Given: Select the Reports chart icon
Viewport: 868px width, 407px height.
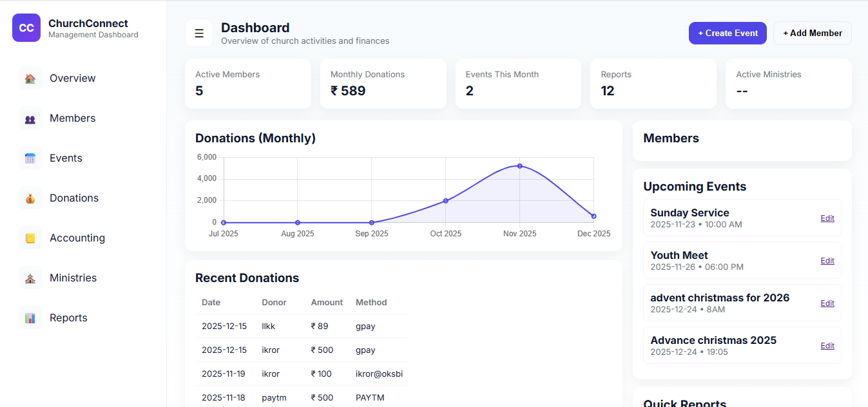Looking at the screenshot, I should [x=30, y=317].
